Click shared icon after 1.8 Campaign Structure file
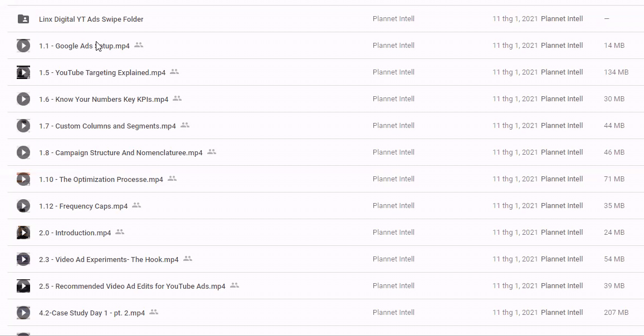 pyautogui.click(x=212, y=152)
